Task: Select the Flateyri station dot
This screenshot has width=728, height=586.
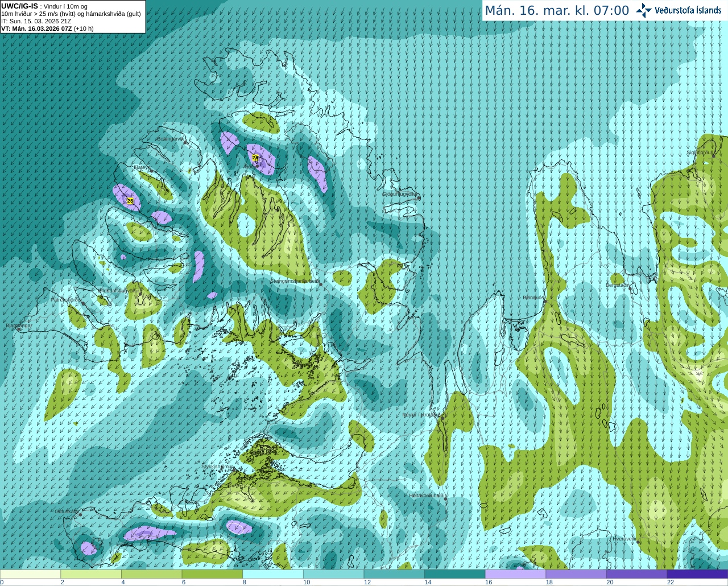Action: tap(151, 171)
